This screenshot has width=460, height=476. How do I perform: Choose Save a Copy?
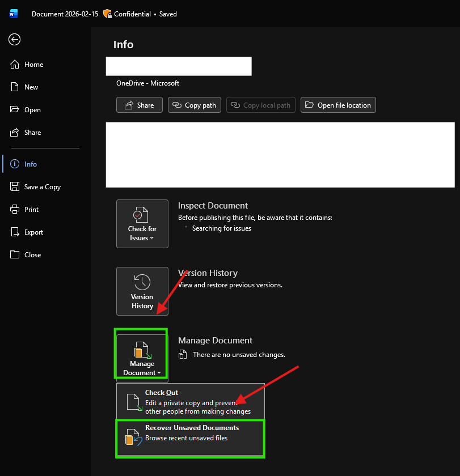(42, 187)
